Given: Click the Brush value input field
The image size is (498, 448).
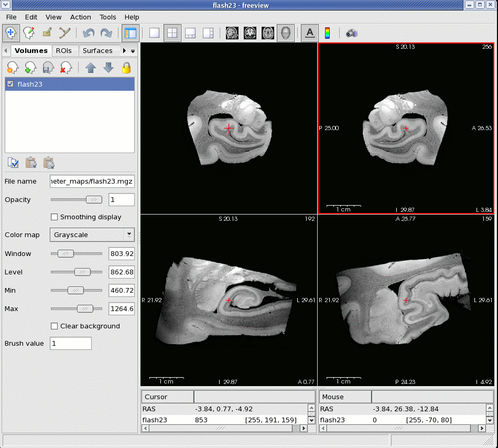Looking at the screenshot, I should pyautogui.click(x=71, y=344).
